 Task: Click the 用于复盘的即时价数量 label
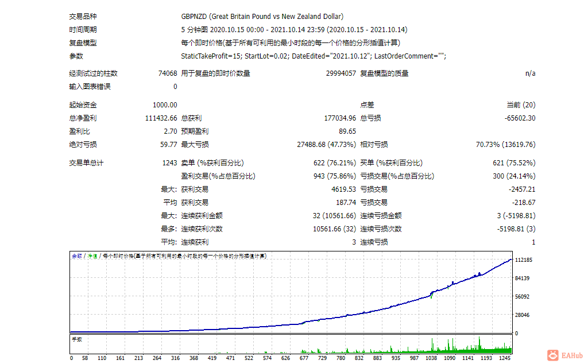(x=216, y=73)
